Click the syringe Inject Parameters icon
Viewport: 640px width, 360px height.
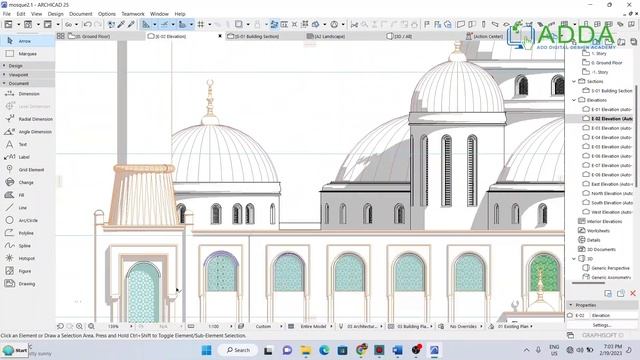131,24
